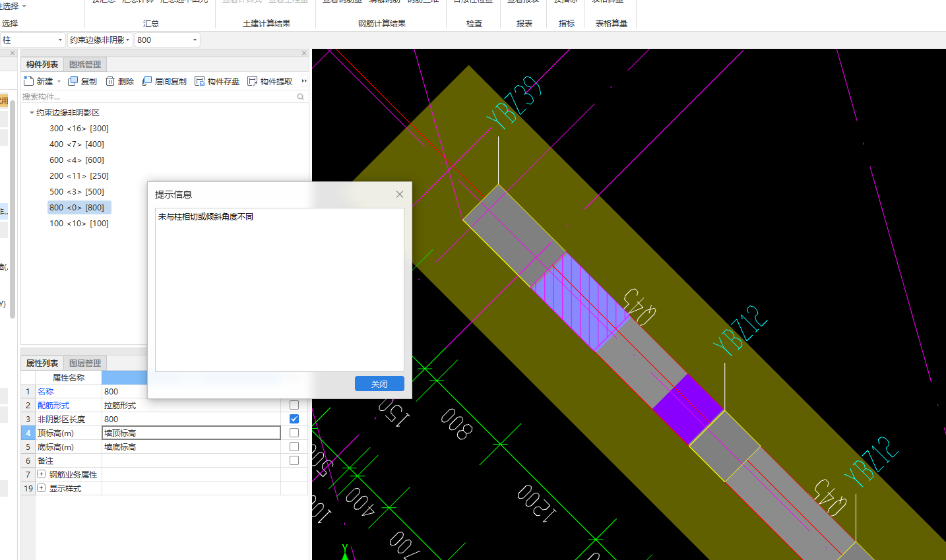Viewport: 946px width, 560px height.
Task: Click the 汇总 ribbon group label
Action: 151,23
